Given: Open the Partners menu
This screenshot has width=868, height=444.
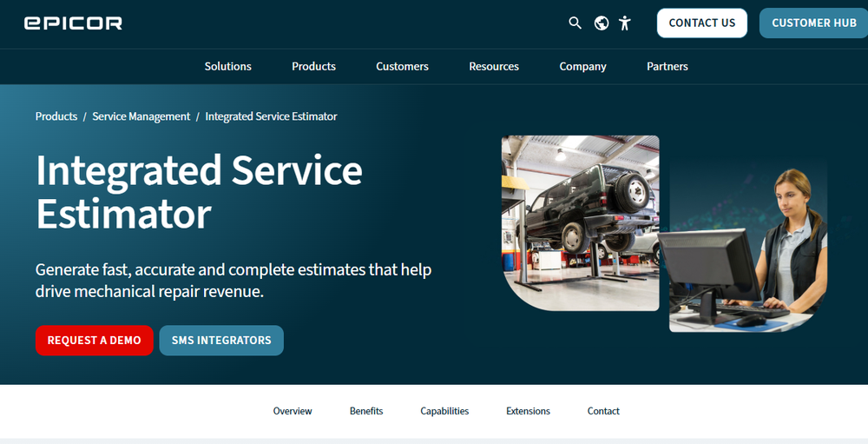Looking at the screenshot, I should click(667, 67).
